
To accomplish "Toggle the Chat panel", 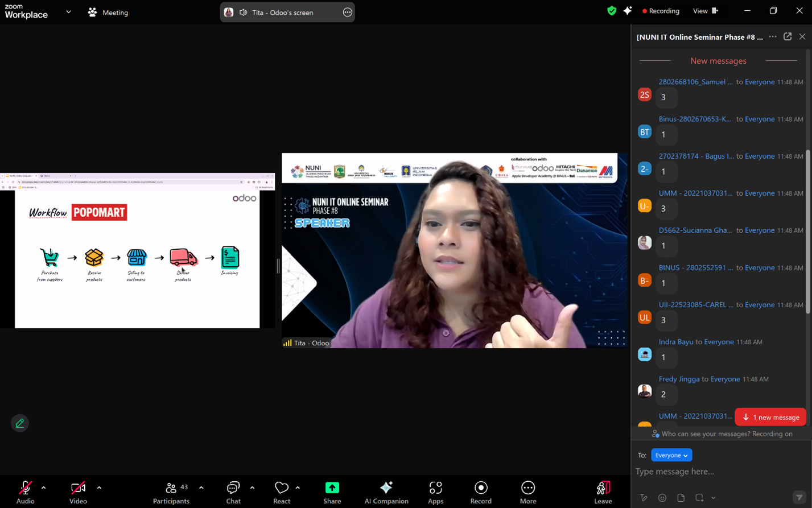I will click(233, 493).
